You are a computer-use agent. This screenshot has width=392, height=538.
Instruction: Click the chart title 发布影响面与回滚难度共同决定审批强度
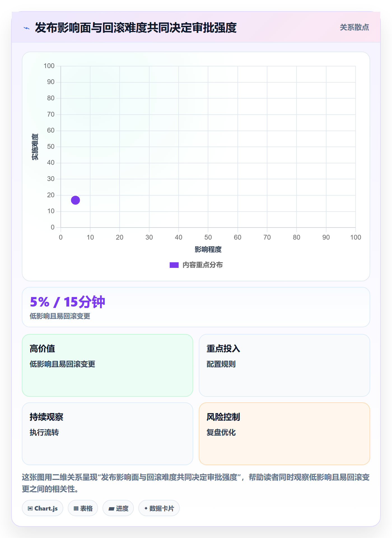(x=136, y=28)
